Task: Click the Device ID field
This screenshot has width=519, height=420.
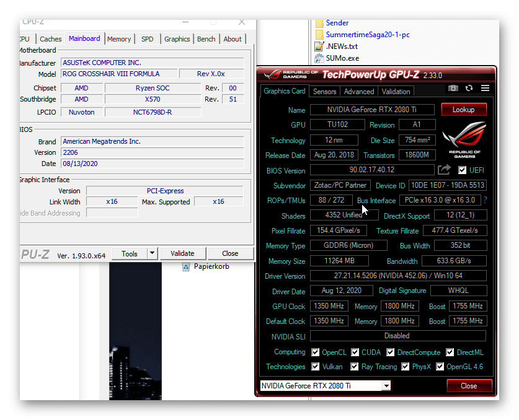Action: [x=448, y=185]
